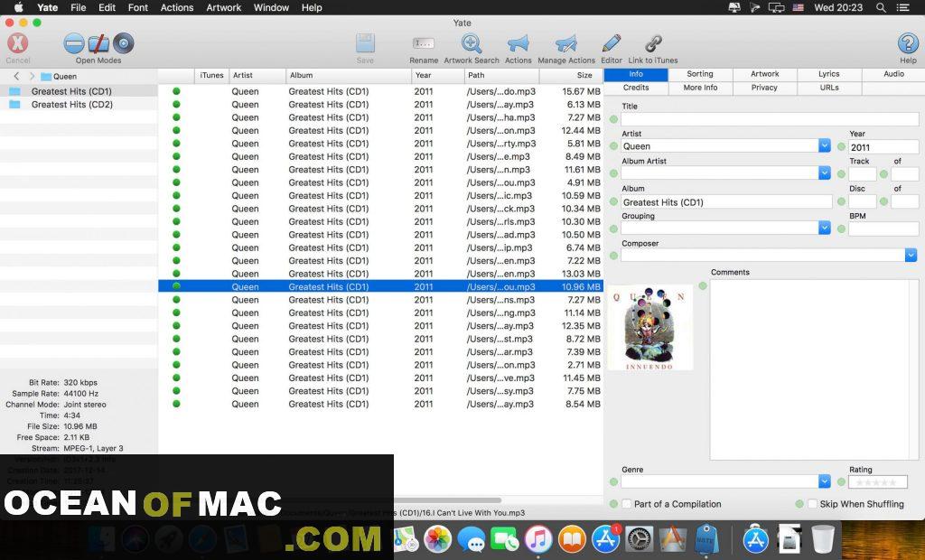
Task: Switch to the Lyrics tab
Action: tap(829, 74)
